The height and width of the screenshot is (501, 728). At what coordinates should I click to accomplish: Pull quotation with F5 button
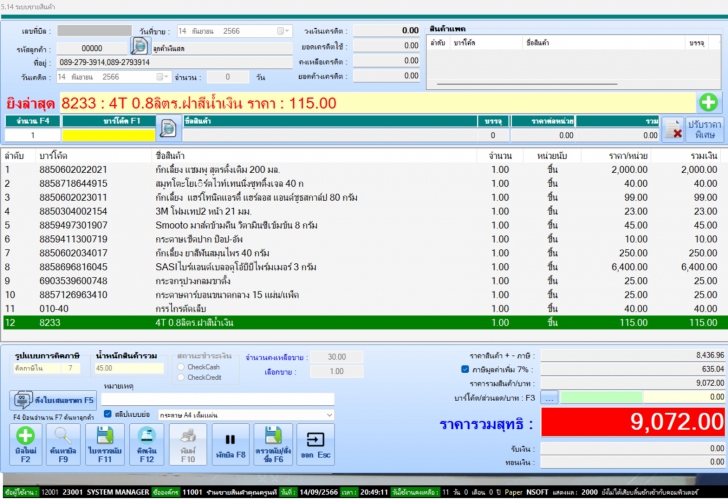coord(53,400)
